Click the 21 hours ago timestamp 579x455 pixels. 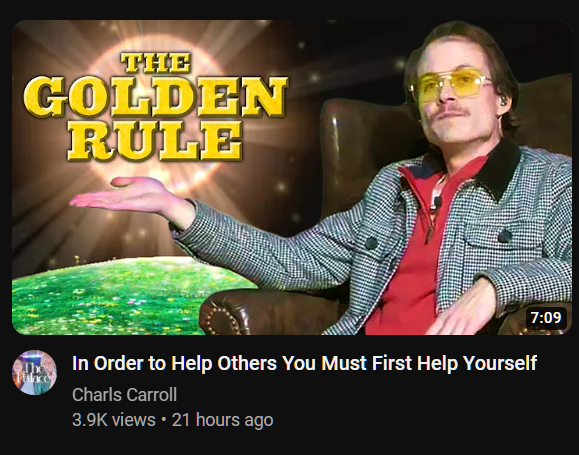click(223, 420)
